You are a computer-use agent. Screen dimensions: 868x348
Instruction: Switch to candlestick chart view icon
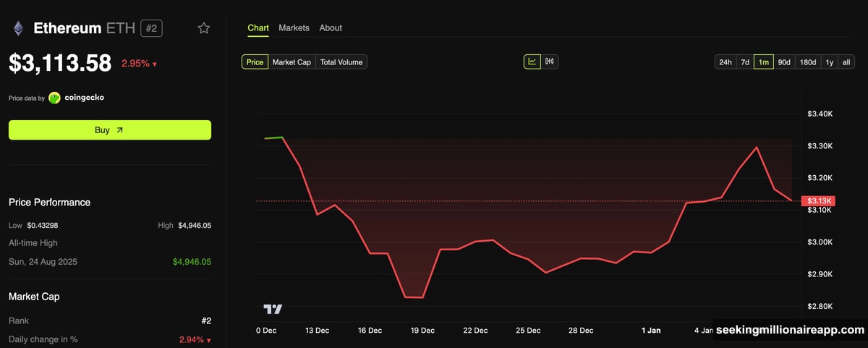550,61
